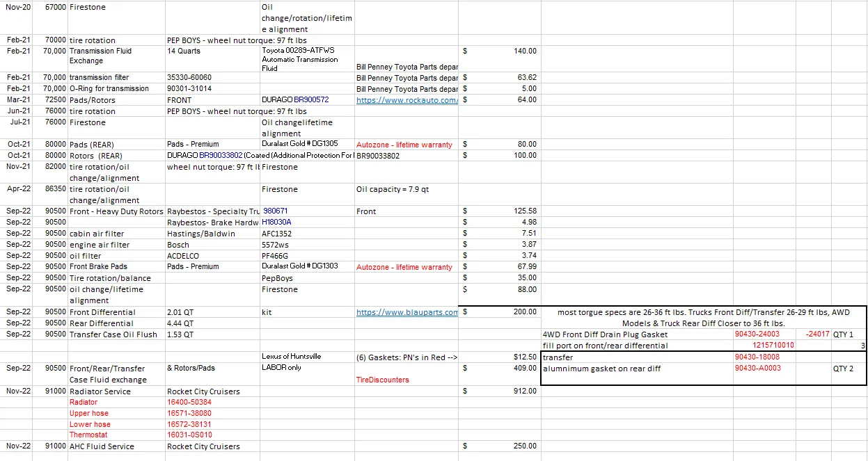Open the rockauto.com hyperlink cell
Screen dimensions: 868x461
point(406,99)
